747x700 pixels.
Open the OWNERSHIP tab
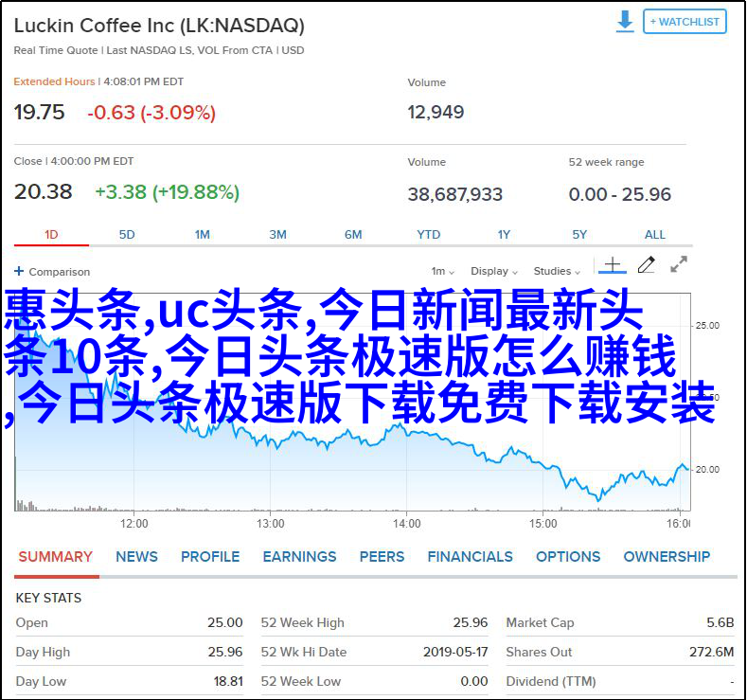coord(667,557)
